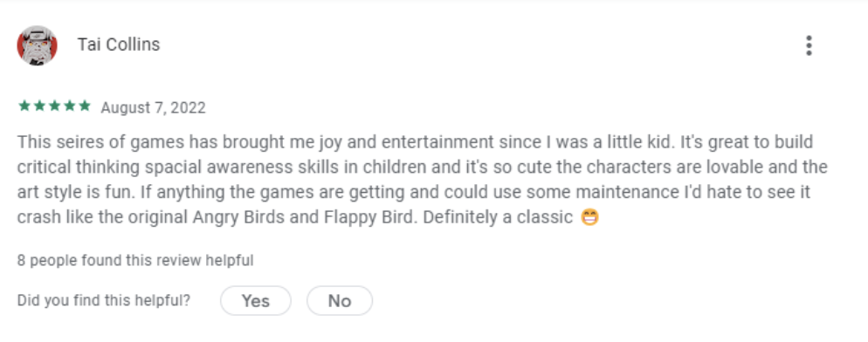Click the line beginning 'critical thinking spacial awareness'

click(423, 168)
